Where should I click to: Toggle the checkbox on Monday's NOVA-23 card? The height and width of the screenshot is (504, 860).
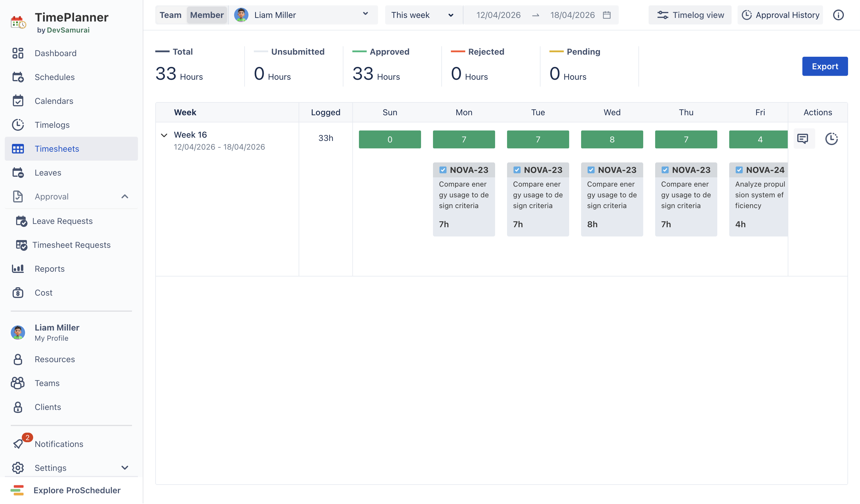443,170
